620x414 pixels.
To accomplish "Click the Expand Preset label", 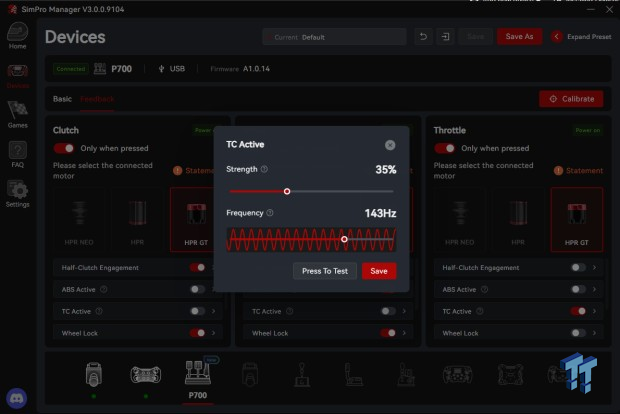I will coord(589,37).
